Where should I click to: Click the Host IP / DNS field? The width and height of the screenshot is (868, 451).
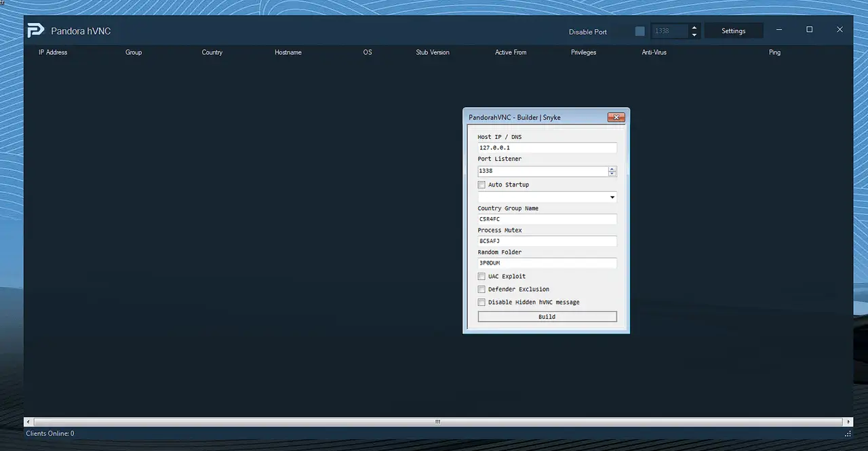pyautogui.click(x=547, y=148)
